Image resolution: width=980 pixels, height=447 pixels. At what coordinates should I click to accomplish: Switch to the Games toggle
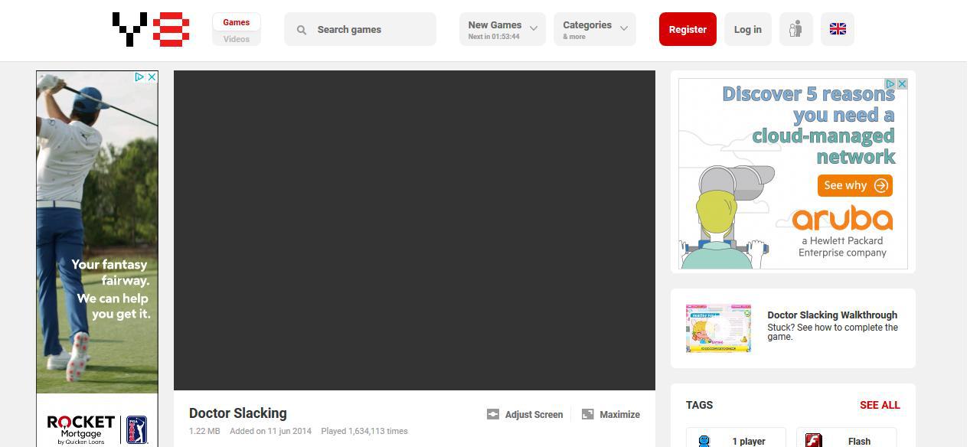[236, 22]
